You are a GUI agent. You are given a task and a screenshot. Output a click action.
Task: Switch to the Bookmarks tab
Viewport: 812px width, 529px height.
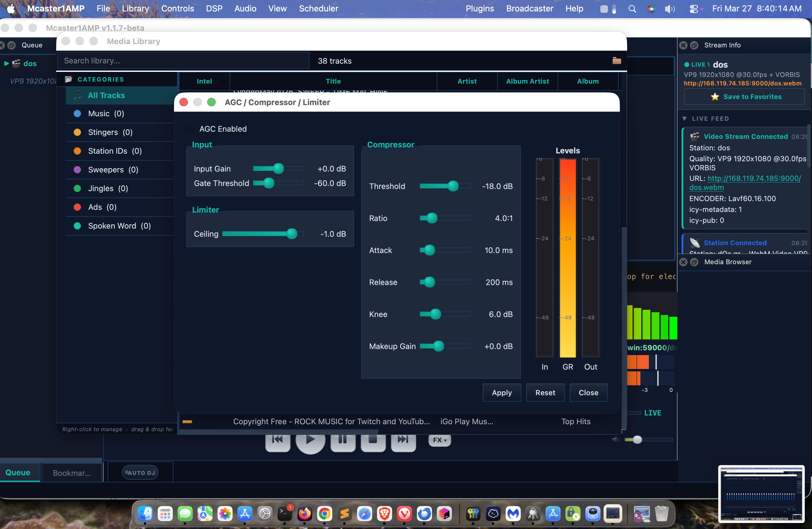click(72, 473)
